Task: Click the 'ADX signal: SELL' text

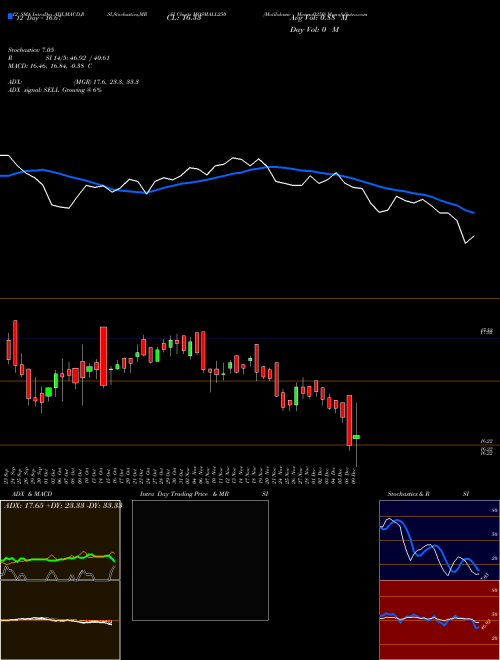Action: click(34, 90)
